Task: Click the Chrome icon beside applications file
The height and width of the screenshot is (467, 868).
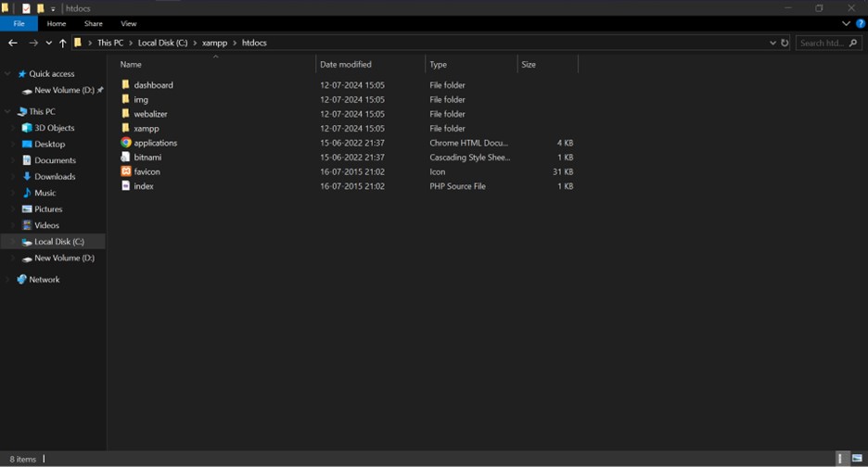Action: tap(126, 143)
